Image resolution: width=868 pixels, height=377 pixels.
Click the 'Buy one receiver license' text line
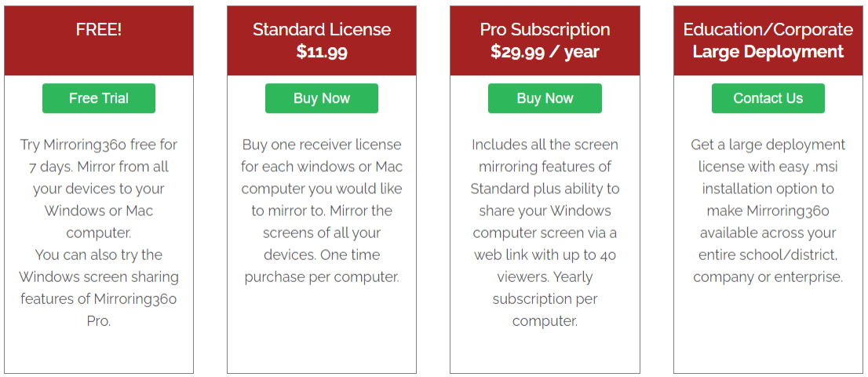(322, 145)
